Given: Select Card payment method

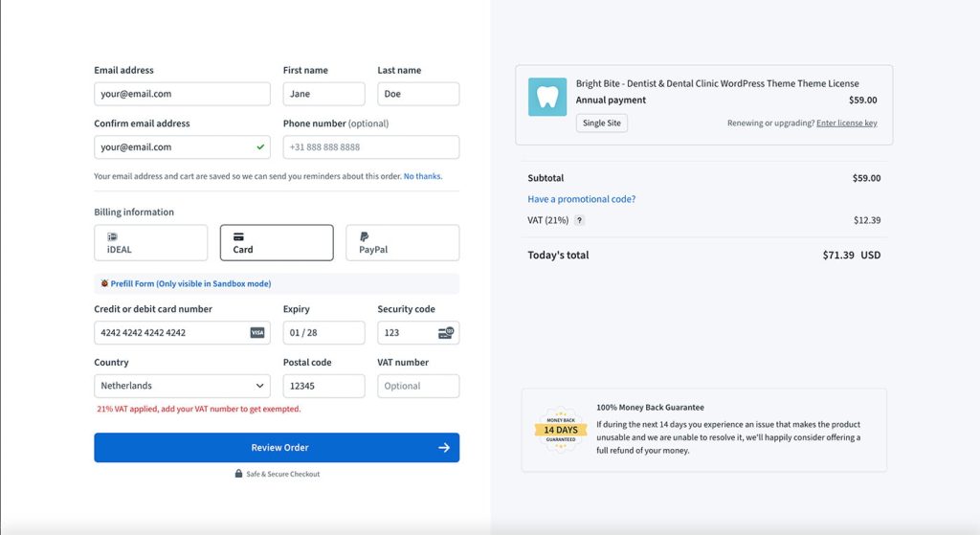Looking at the screenshot, I should pyautogui.click(x=277, y=243).
